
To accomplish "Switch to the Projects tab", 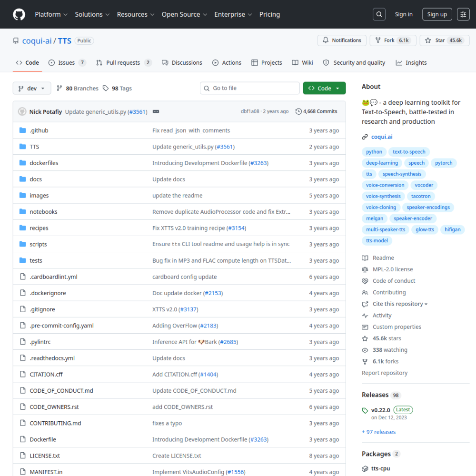I will pyautogui.click(x=267, y=63).
